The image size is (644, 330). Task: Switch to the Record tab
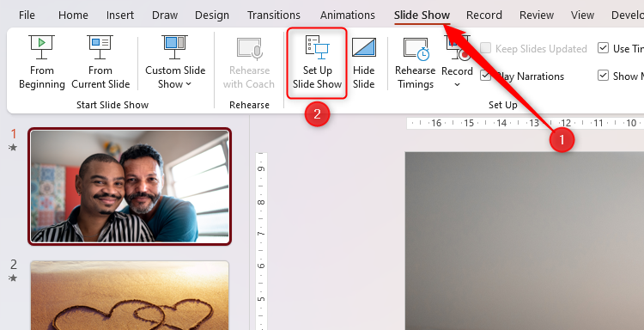coord(483,15)
